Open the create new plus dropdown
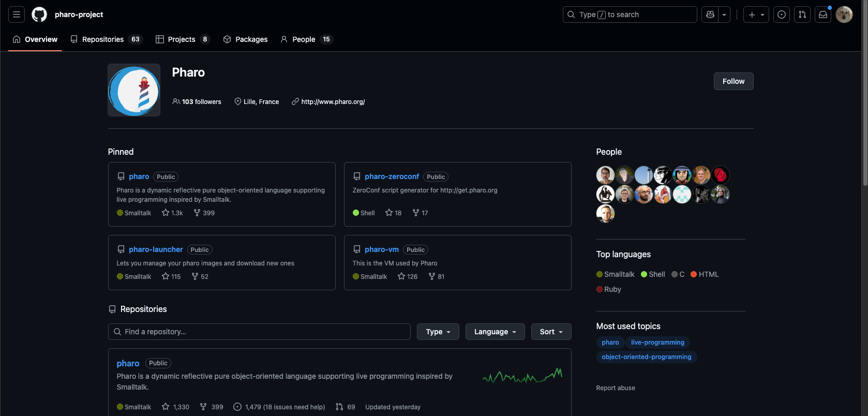This screenshot has width=868, height=416. (x=756, y=14)
